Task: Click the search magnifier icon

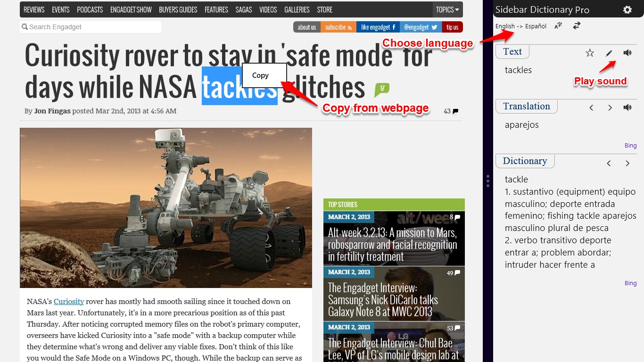Action: pos(25,27)
